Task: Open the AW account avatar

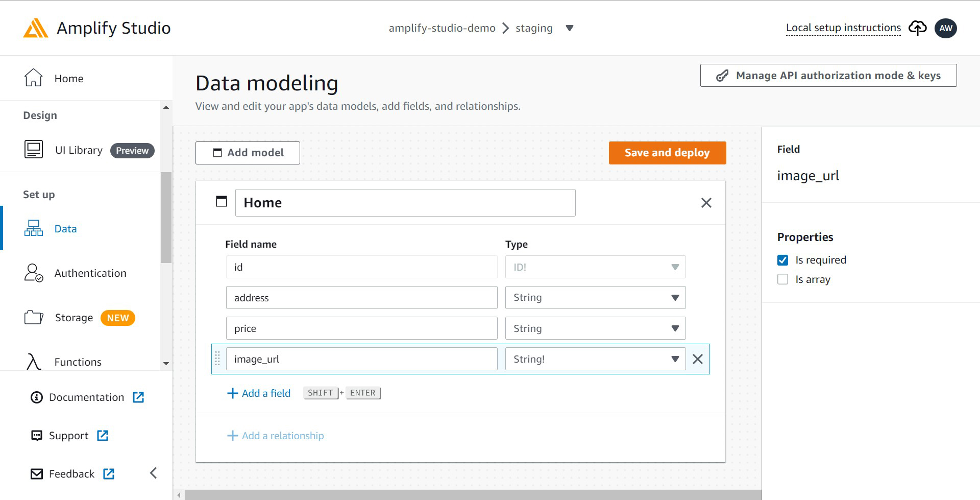Action: (x=946, y=28)
